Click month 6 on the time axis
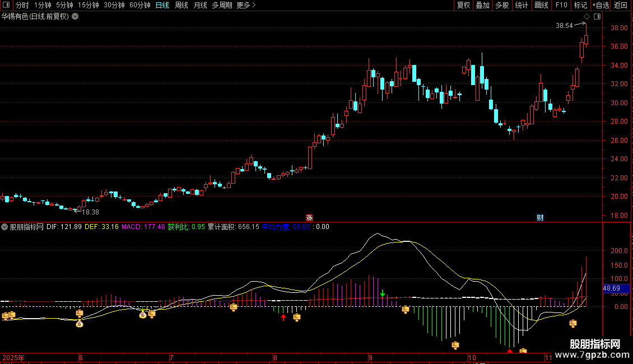This screenshot has height=364, width=633. coord(81,357)
